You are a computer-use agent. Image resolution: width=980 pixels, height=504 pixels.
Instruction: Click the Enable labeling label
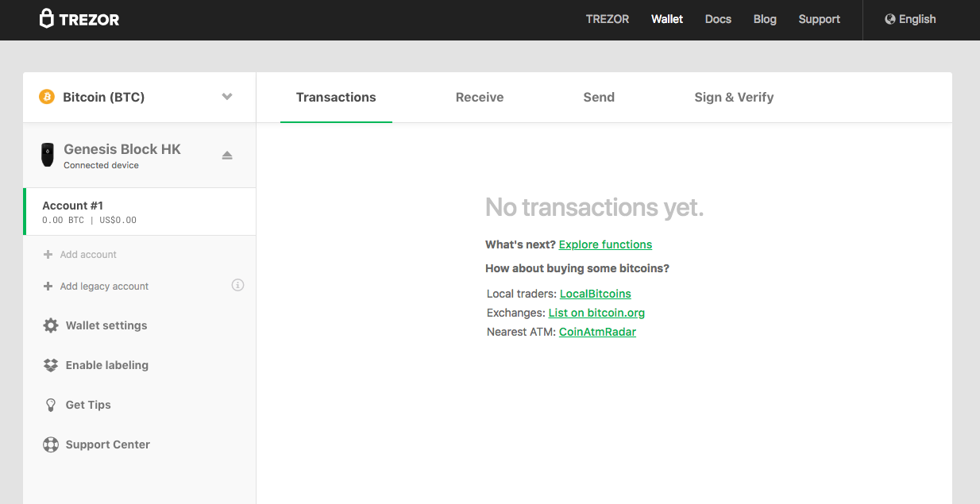click(107, 365)
